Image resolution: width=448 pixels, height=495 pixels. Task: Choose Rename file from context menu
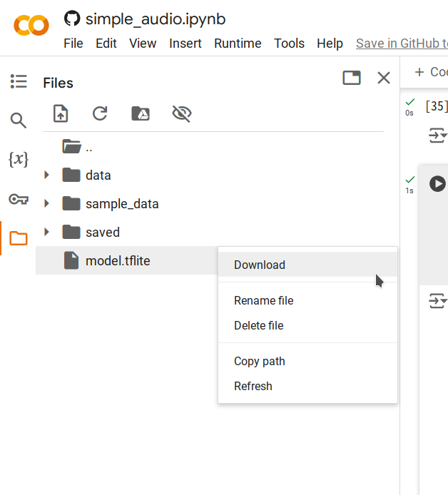coord(308,300)
